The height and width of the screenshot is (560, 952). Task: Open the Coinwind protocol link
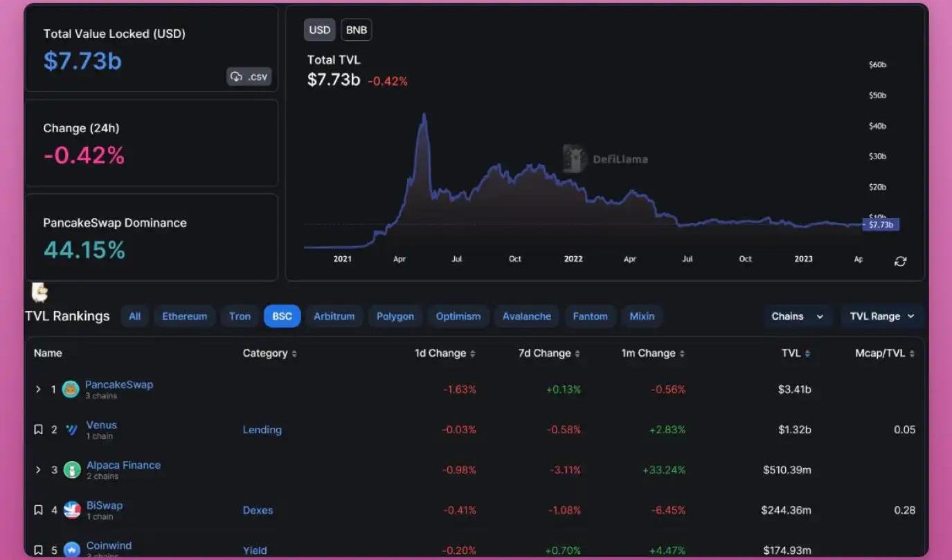[109, 545]
